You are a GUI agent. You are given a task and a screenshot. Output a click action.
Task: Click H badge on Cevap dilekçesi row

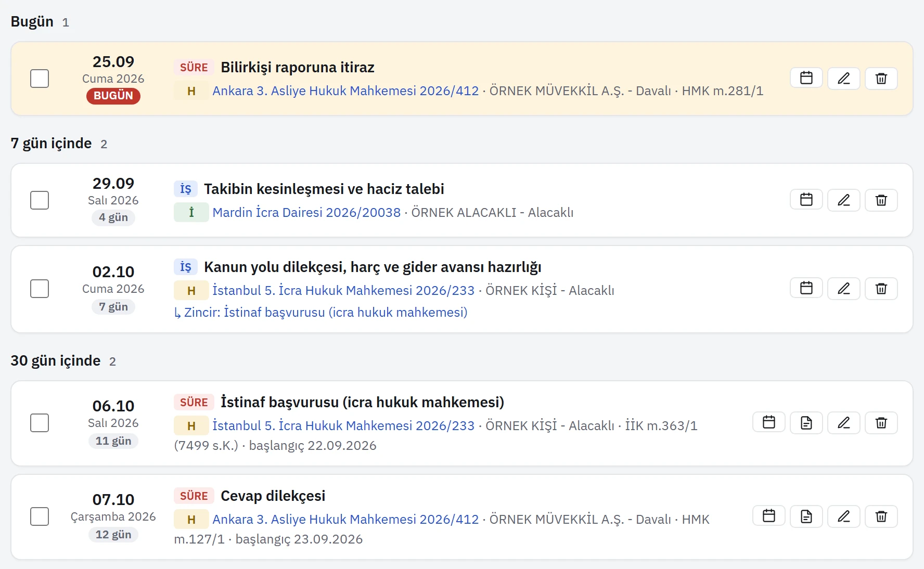click(x=191, y=520)
